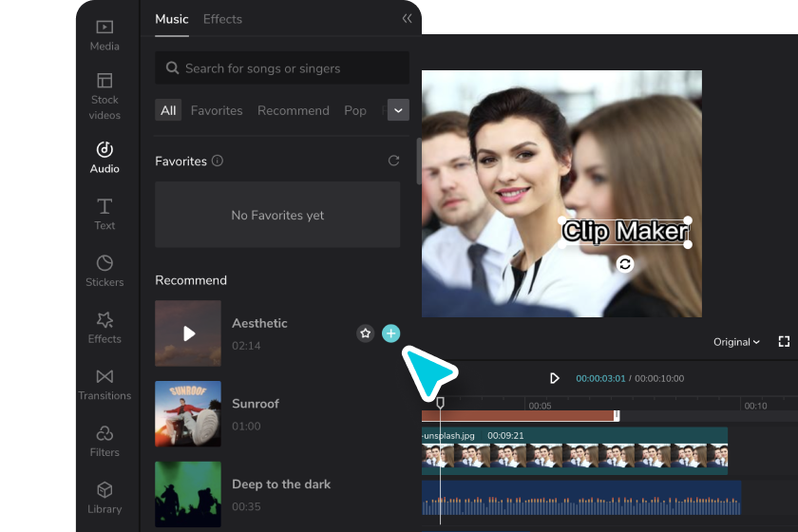Open the Effects sidebar panel
The height and width of the screenshot is (532, 798).
104,328
